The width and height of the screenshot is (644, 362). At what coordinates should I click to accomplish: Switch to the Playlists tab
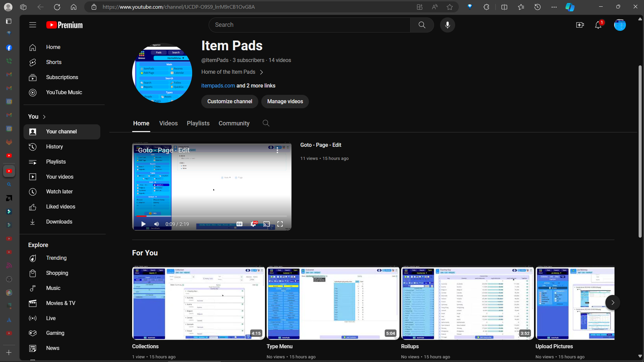click(x=198, y=123)
